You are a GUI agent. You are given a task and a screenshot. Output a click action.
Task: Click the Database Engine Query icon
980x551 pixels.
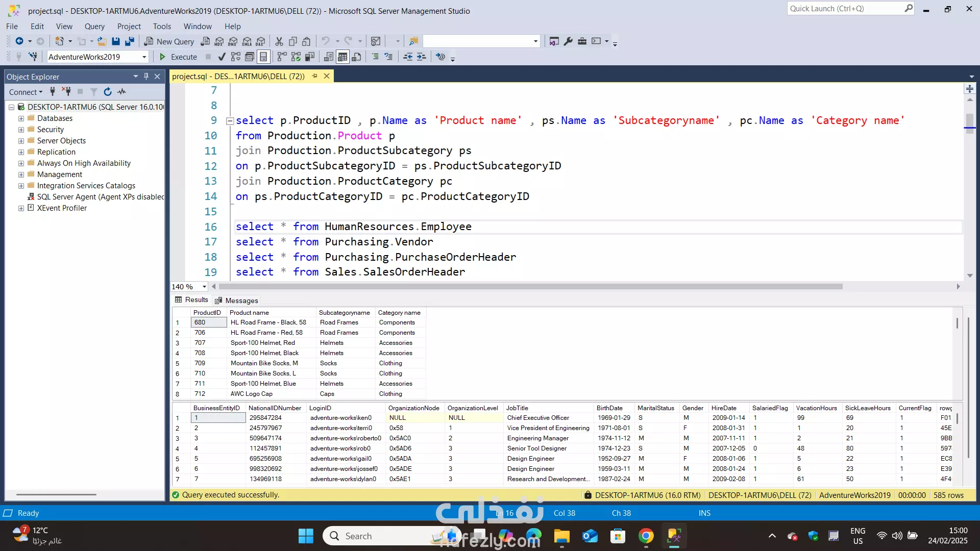[205, 41]
